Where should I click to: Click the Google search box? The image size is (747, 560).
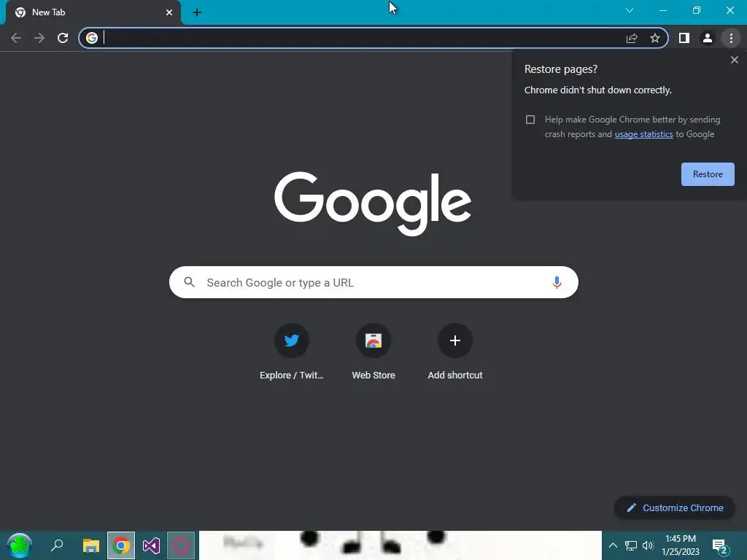pyautogui.click(x=373, y=282)
